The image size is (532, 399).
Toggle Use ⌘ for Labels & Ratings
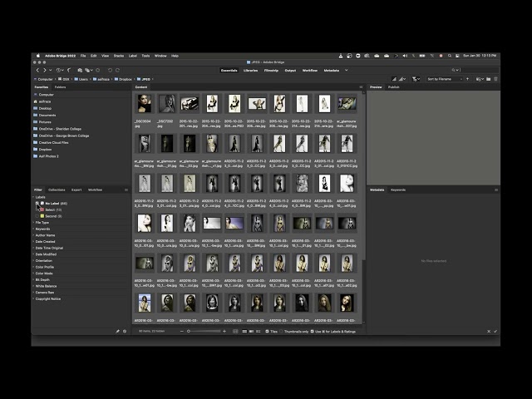pyautogui.click(x=313, y=331)
